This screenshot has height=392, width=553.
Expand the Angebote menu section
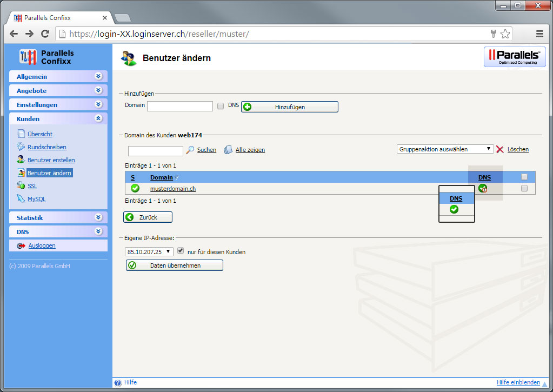coord(58,91)
